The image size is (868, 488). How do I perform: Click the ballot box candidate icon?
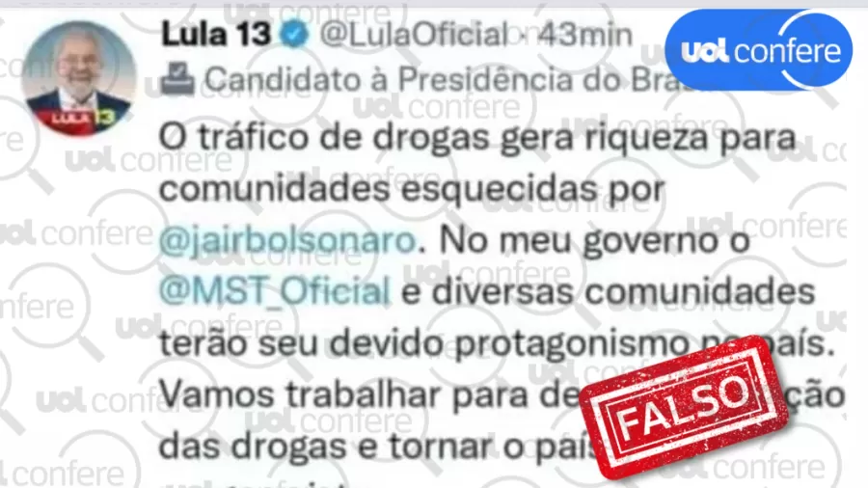pos(177,79)
